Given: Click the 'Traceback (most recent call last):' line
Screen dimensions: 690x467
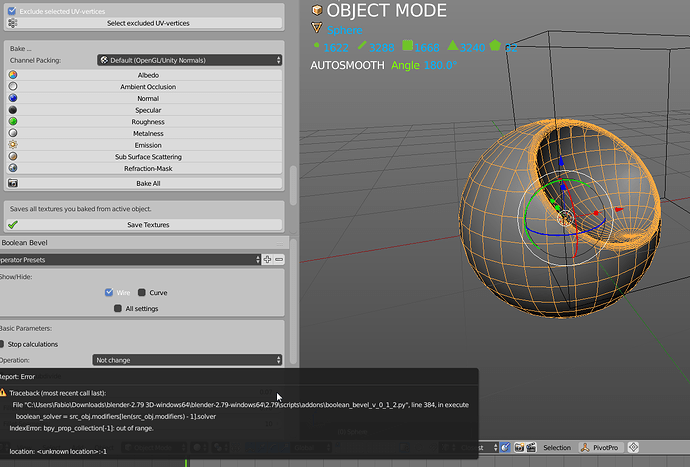Looking at the screenshot, I should pyautogui.click(x=58, y=393).
